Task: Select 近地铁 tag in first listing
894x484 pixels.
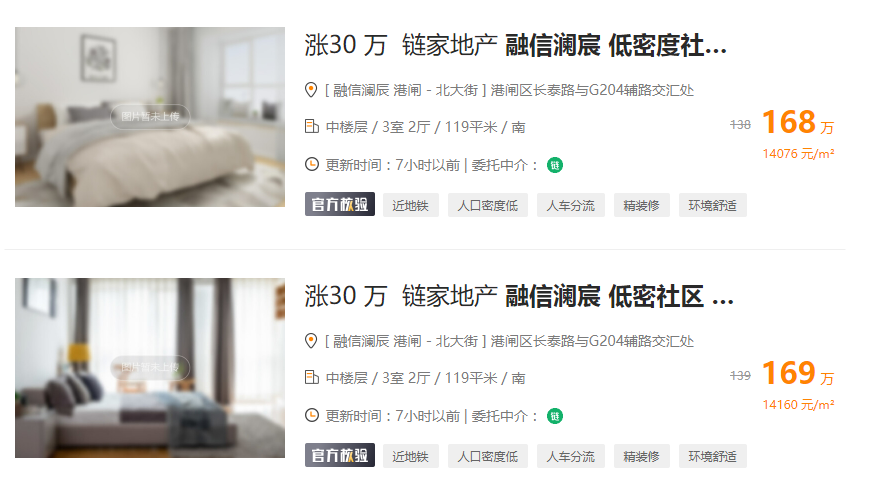Action: pyautogui.click(x=411, y=205)
